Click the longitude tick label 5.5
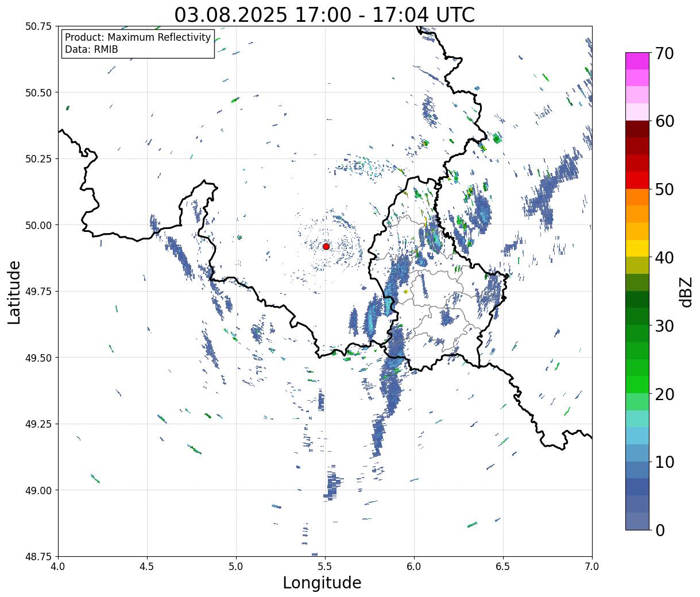Image resolution: width=700 pixels, height=597 pixels. pyautogui.click(x=325, y=566)
